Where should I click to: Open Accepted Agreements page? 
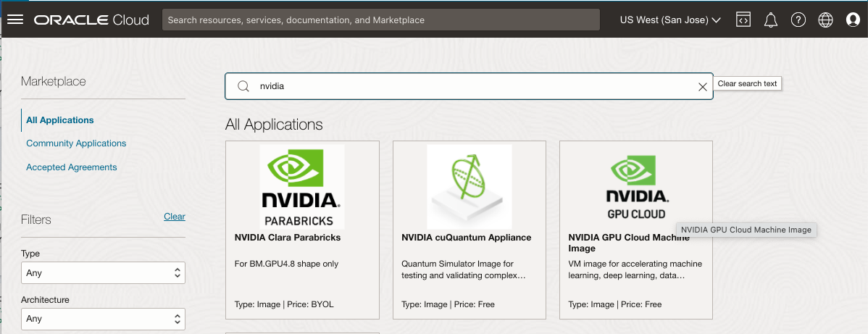(71, 167)
